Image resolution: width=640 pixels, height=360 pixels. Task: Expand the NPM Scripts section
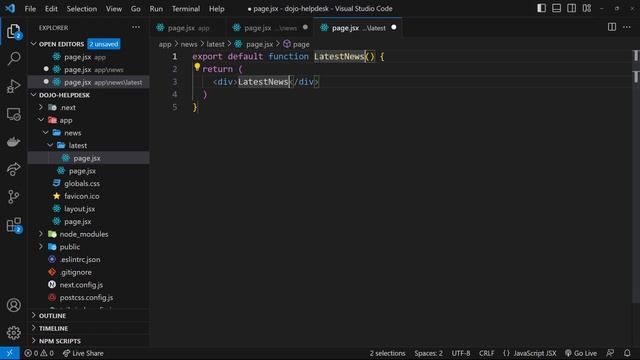(x=88, y=341)
